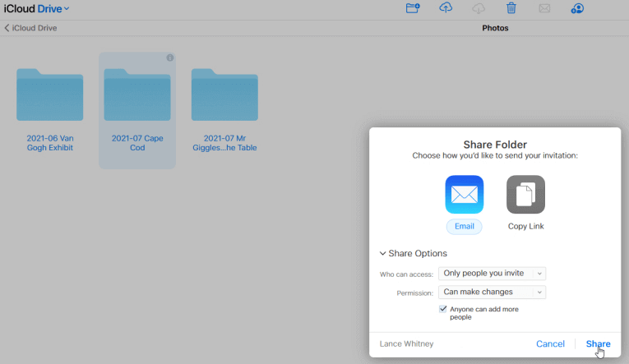629x364 pixels.
Task: Click the 2021-07 Mr Giggles...he Table label
Action: pyautogui.click(x=224, y=143)
